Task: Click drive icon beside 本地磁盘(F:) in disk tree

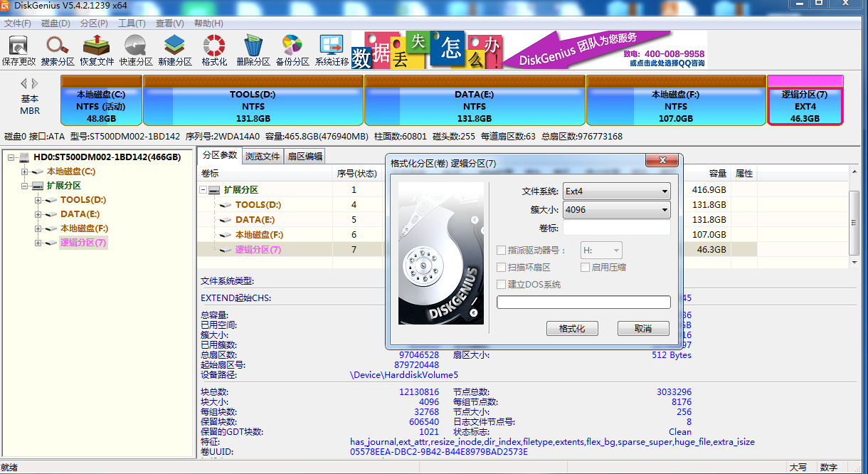Action: 51,228
